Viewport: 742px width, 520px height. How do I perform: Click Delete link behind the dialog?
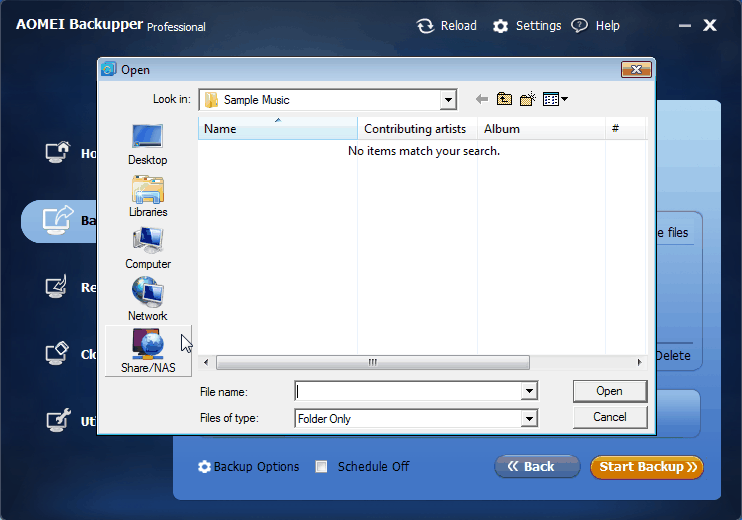tap(674, 356)
